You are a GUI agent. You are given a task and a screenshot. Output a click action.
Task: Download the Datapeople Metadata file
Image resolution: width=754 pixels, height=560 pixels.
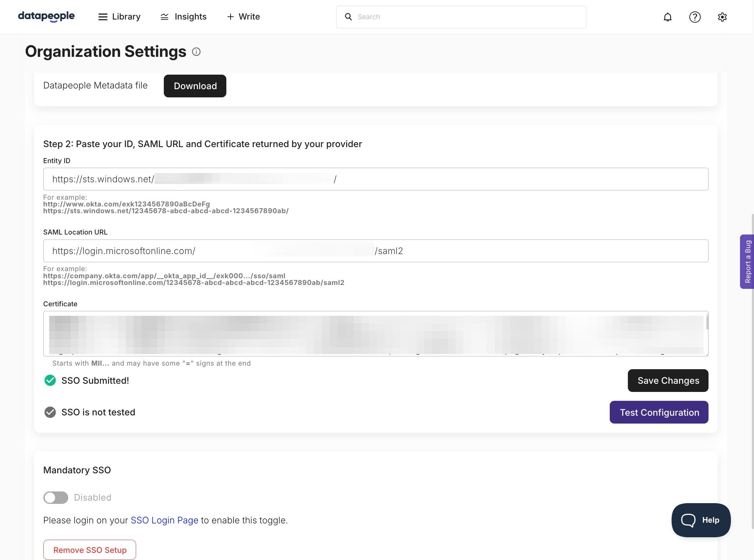tap(195, 86)
